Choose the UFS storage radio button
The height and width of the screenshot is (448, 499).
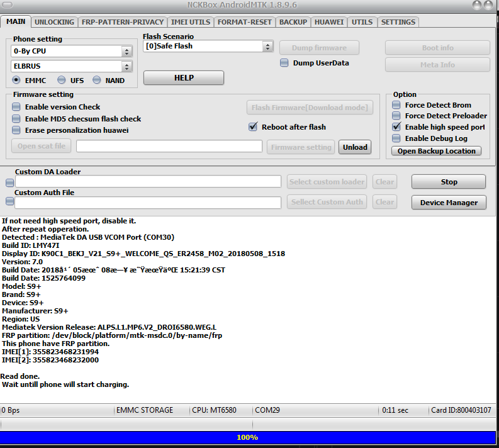pos(62,80)
